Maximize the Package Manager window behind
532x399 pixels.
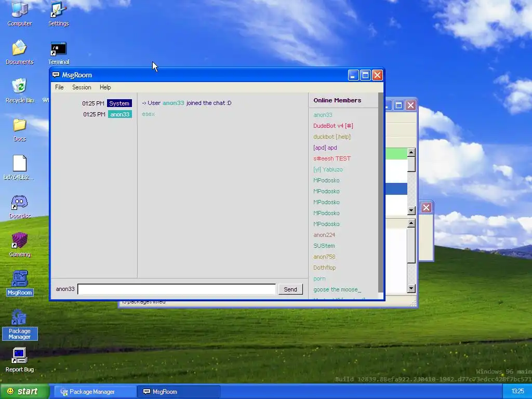398,105
